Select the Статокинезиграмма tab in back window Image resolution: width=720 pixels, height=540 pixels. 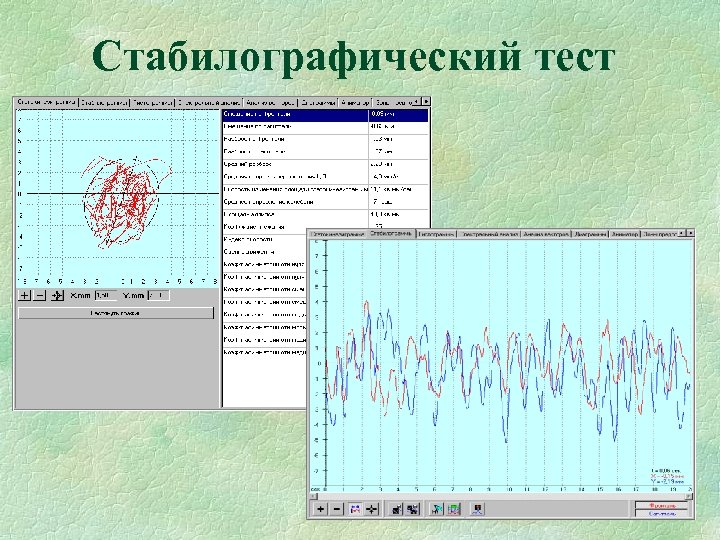coord(46,102)
